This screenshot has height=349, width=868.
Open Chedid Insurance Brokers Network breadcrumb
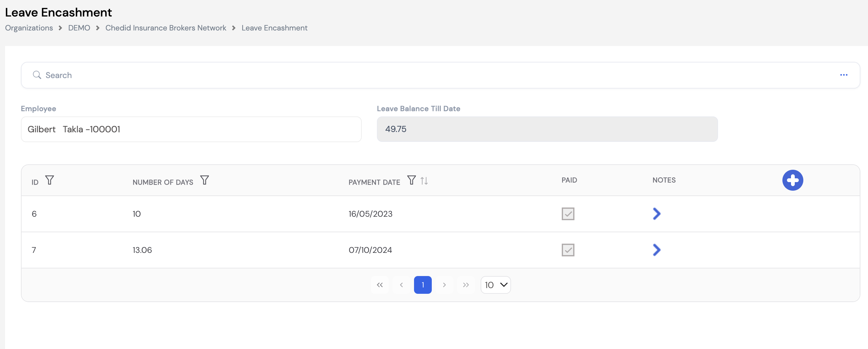(x=166, y=28)
